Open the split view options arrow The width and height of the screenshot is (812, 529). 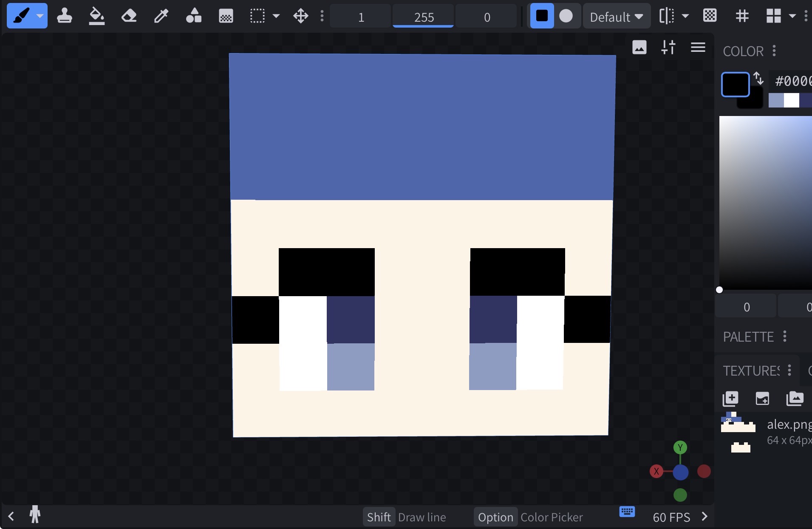(x=792, y=16)
